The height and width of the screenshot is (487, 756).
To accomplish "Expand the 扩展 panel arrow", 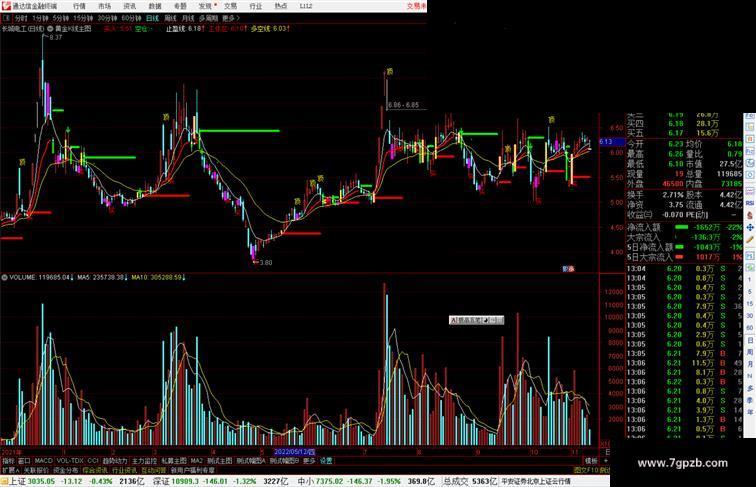I will (x=11, y=470).
